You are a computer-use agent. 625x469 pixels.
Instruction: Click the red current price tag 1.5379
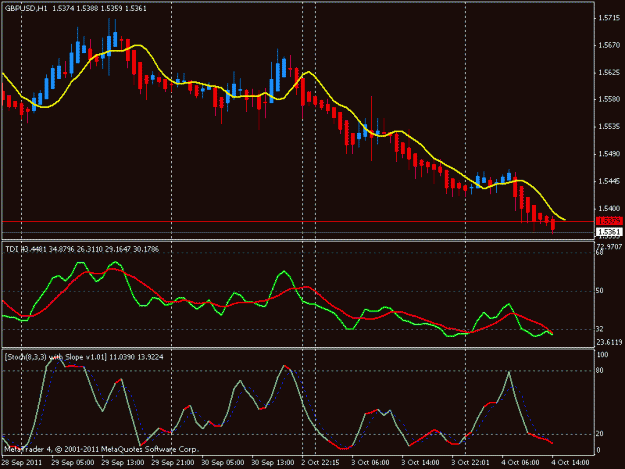[609, 220]
